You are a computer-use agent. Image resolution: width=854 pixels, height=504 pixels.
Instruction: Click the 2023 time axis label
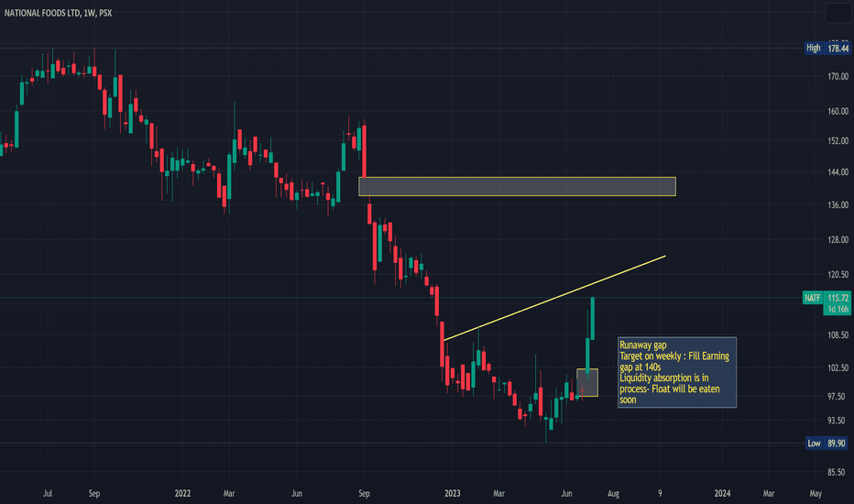(452, 494)
